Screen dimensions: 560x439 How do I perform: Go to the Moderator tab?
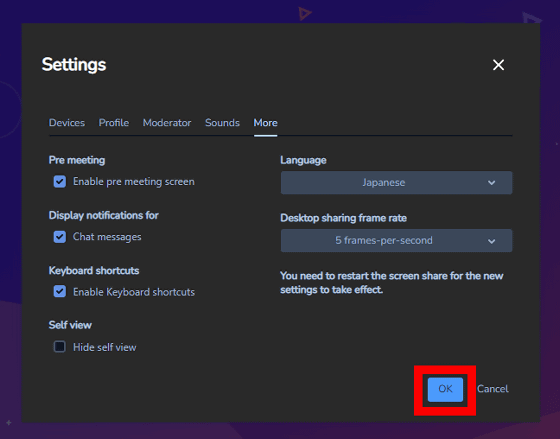click(167, 123)
